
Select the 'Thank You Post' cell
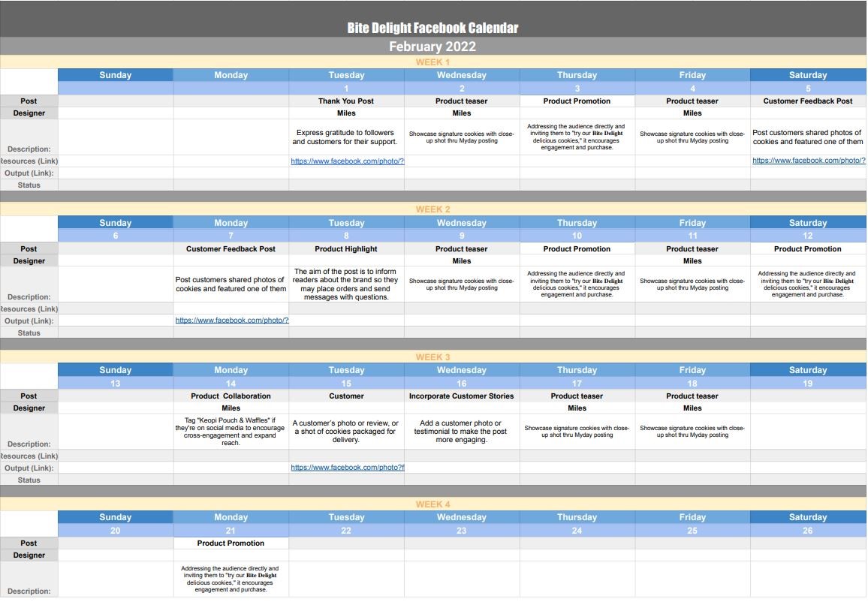[x=346, y=101]
